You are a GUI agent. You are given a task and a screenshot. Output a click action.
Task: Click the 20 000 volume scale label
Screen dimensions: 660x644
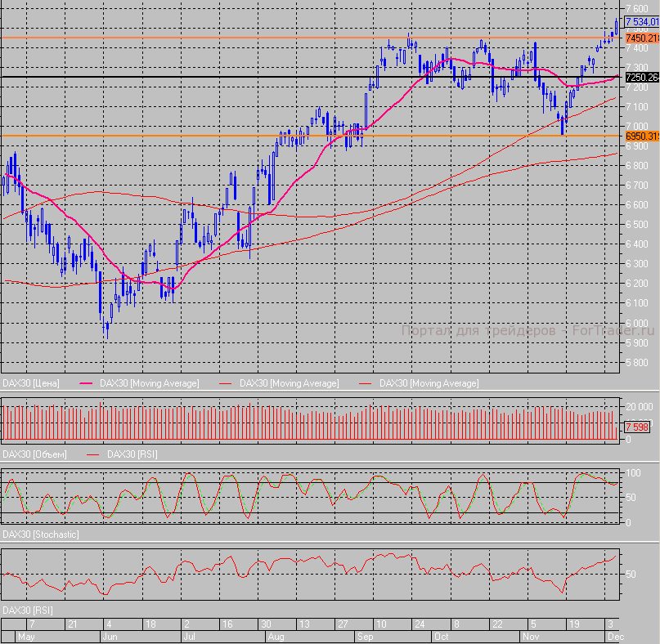tap(638, 407)
